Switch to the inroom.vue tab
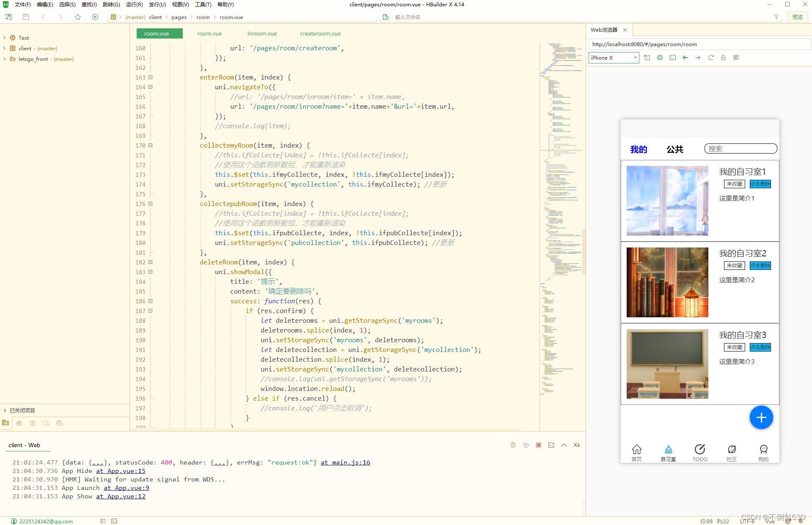Screen dimensions: 812x525 (262, 33)
